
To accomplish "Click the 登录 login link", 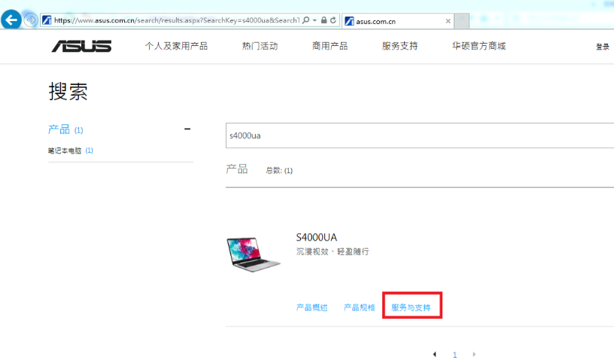I will (603, 47).
